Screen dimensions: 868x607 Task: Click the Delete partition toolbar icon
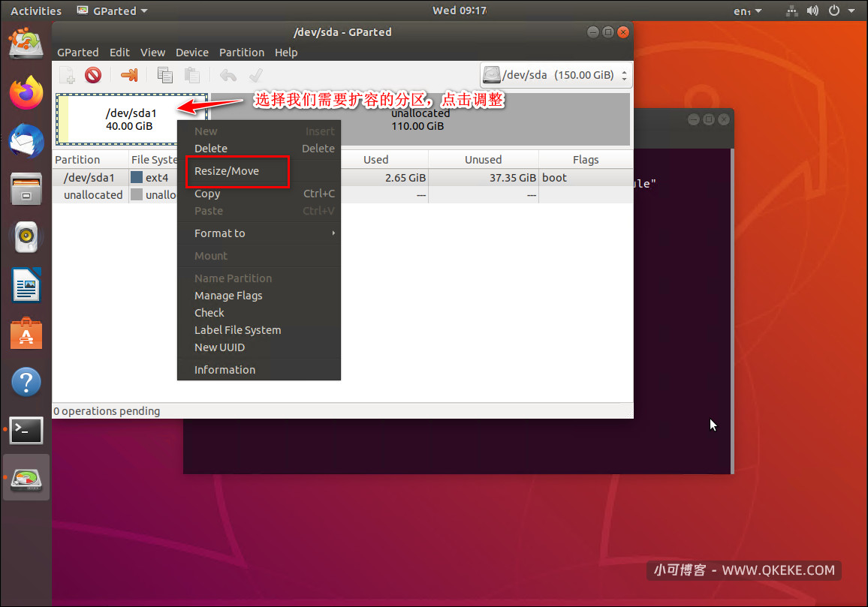(93, 75)
